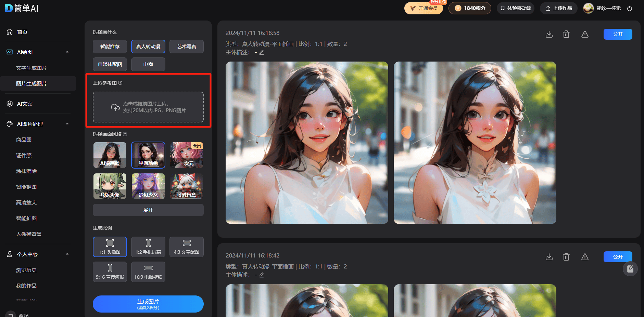Switch to the 艺术写真 category tab
Viewport: 644px width, 317px height.
pyautogui.click(x=186, y=47)
